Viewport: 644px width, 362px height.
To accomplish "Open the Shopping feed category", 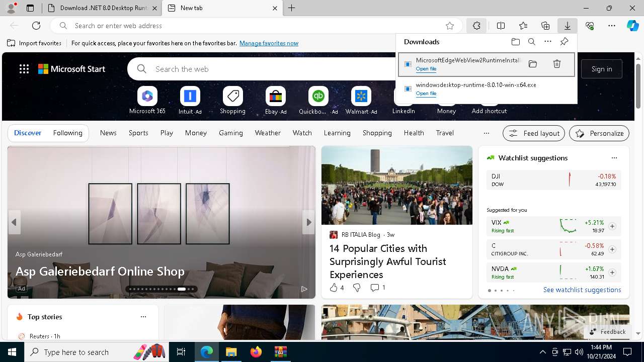I will click(x=377, y=133).
